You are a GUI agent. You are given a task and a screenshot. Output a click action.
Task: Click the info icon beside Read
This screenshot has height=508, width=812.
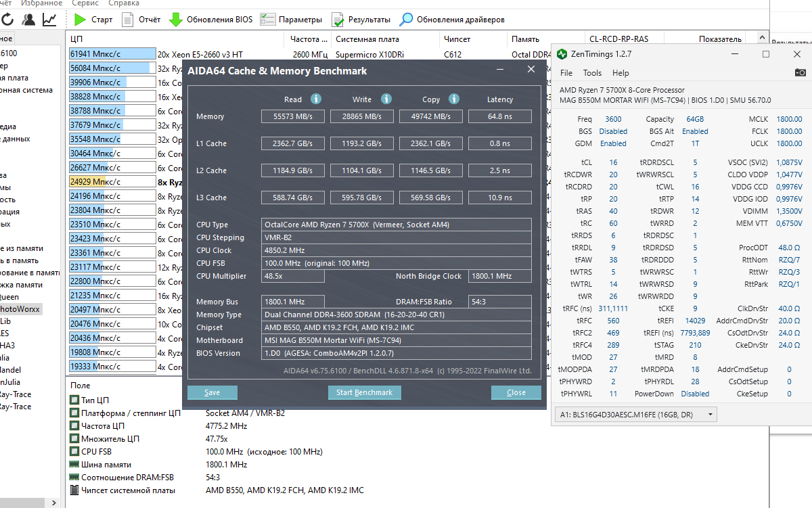tap(316, 99)
